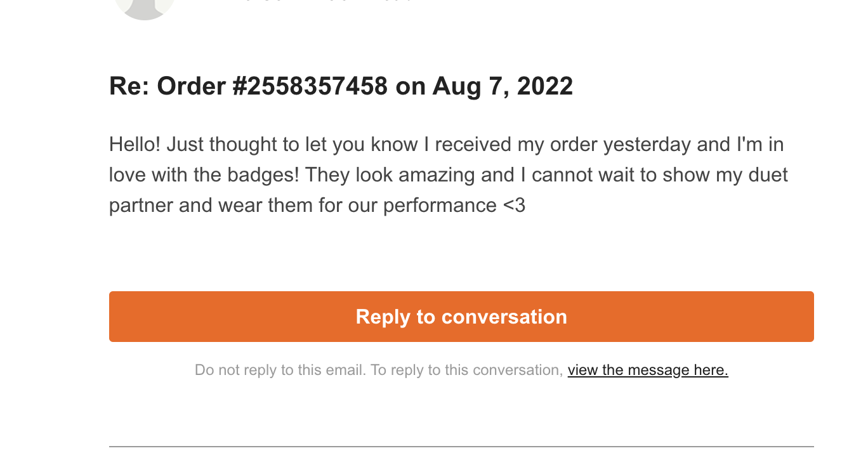Image resolution: width=868 pixels, height=453 pixels.
Task: Click the 'Re:' prefix in the subject
Action: pyautogui.click(x=129, y=86)
